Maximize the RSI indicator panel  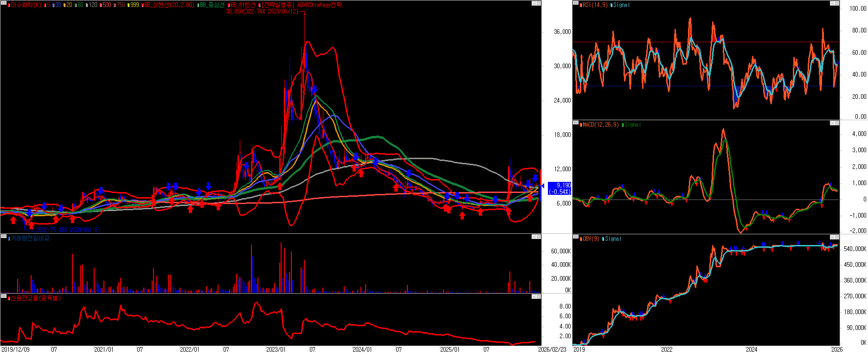point(832,3)
